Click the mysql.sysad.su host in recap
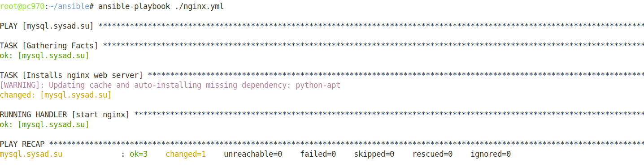 point(31,154)
